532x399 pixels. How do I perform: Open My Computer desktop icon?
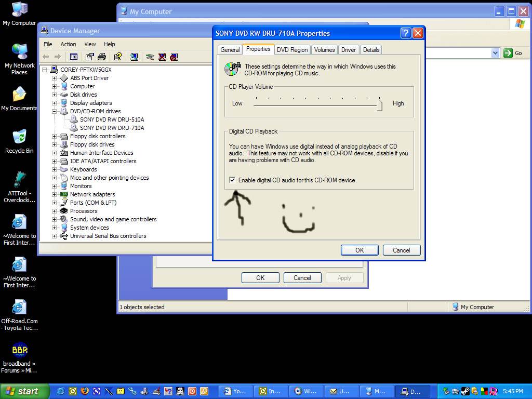coord(19,14)
